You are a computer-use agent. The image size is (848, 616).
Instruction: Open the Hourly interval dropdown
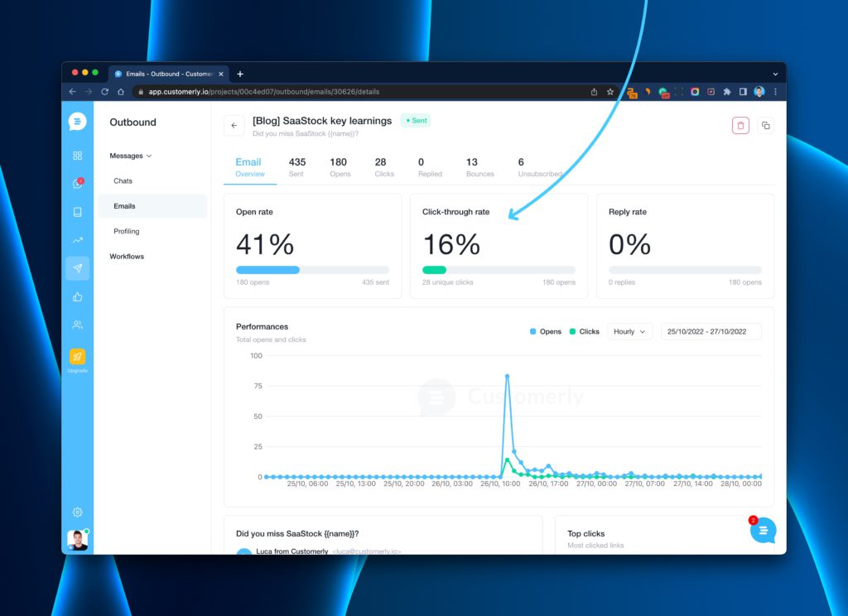(629, 331)
